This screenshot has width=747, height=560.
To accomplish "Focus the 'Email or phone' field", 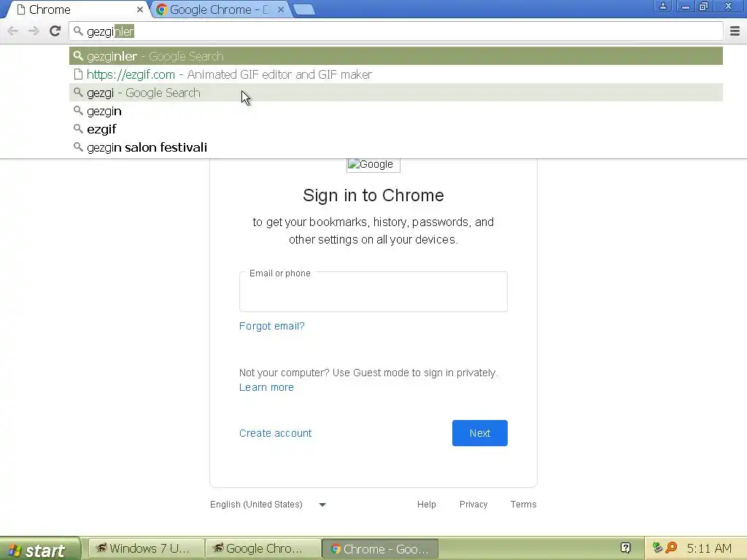I will point(373,292).
